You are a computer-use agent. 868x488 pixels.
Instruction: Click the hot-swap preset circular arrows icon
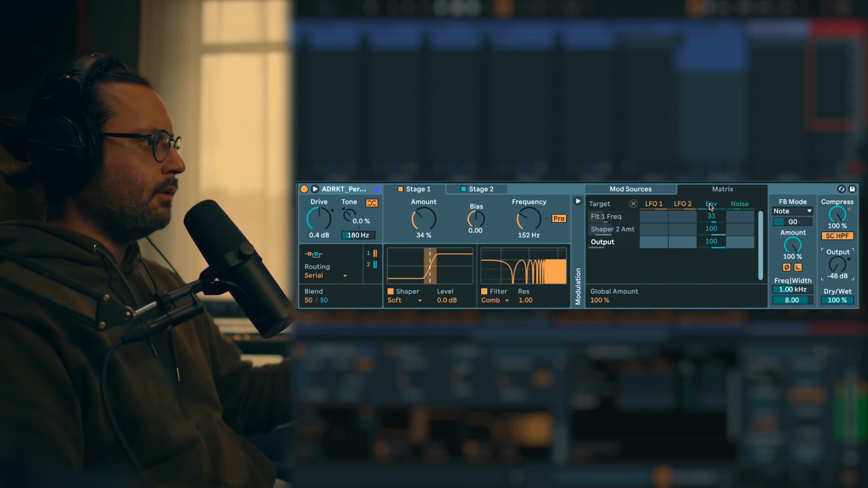point(841,189)
